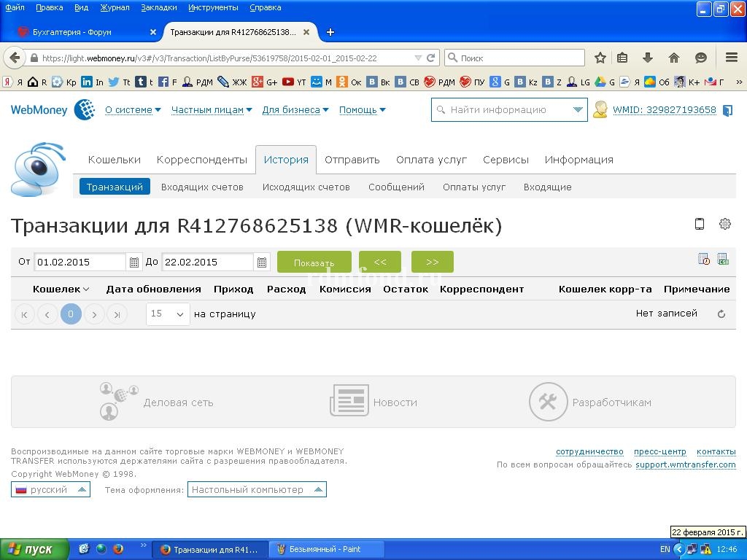Click the green << previous period button

pyautogui.click(x=379, y=262)
